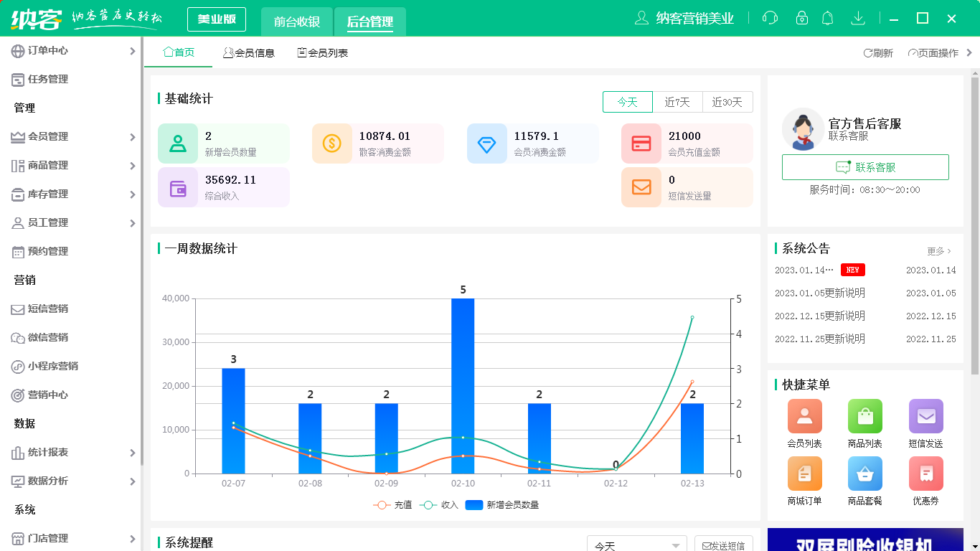Open 优惠券 shortcut icon
Screen dimensions: 980x551
(x=925, y=474)
